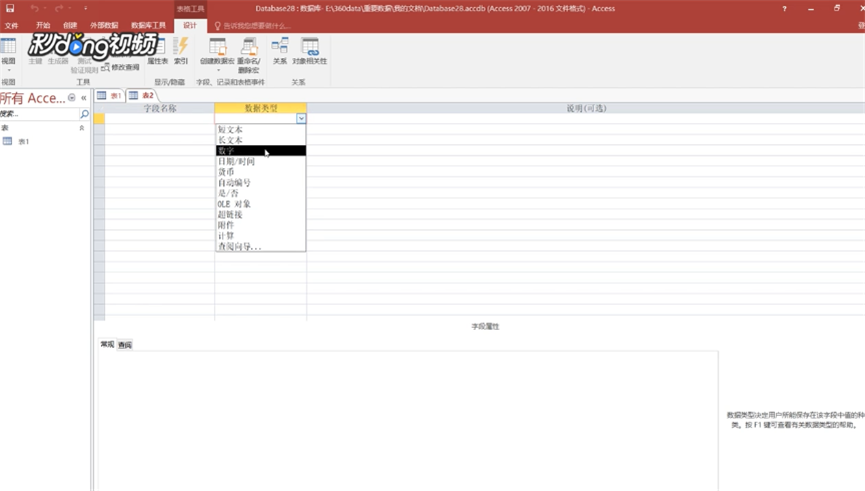The image size is (865, 491).
Task: Open the navigation pane options dropdown
Action: tap(72, 98)
